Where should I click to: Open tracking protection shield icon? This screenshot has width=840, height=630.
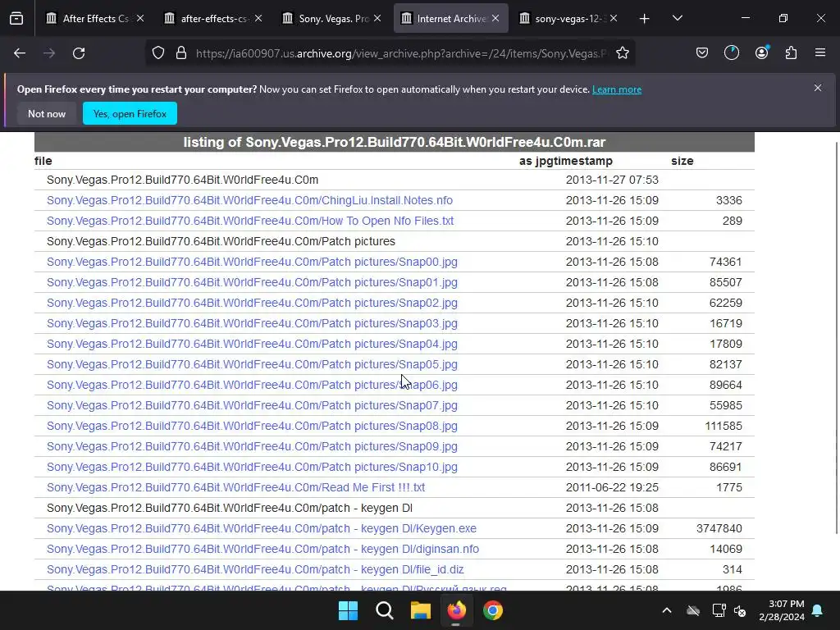(x=158, y=53)
